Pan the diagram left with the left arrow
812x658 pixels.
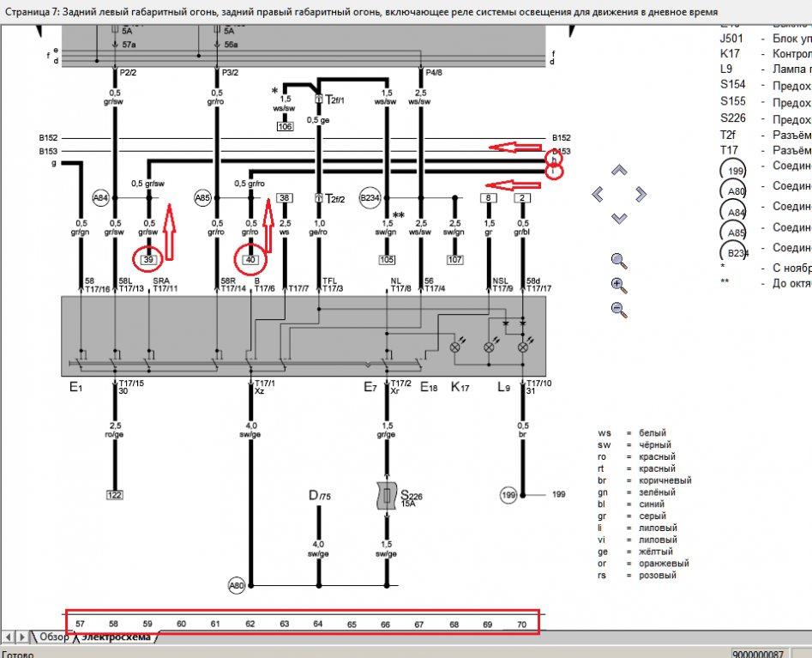click(598, 195)
